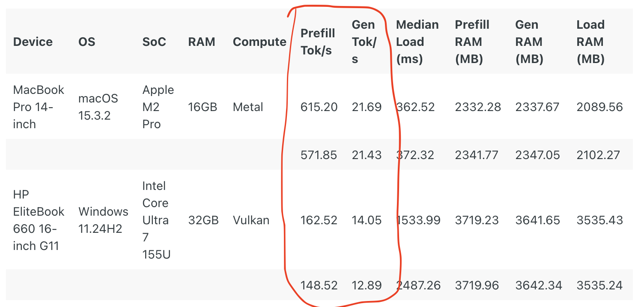Select the Metal compute cell
Viewport: 644px width, 307px height.
click(248, 107)
